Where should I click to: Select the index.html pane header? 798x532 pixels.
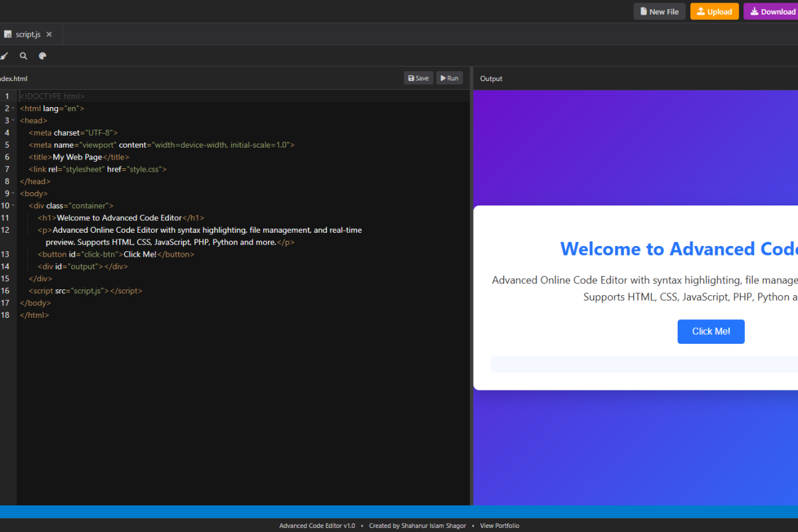tap(13, 78)
